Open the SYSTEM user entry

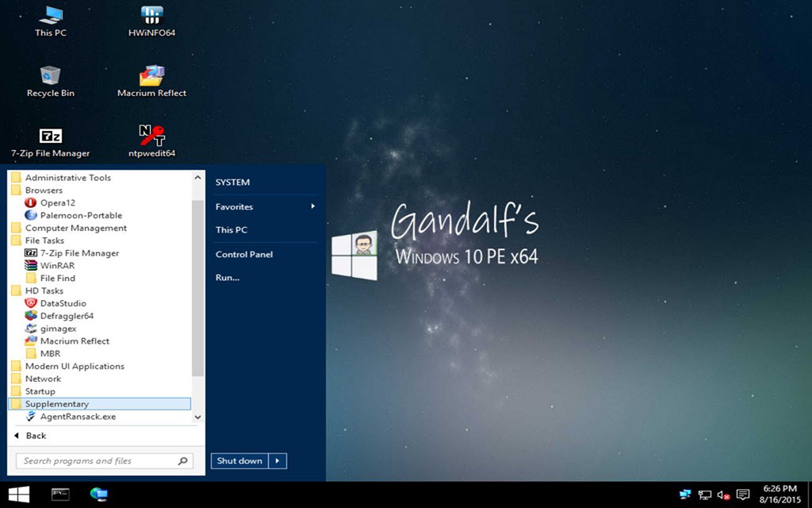point(232,183)
